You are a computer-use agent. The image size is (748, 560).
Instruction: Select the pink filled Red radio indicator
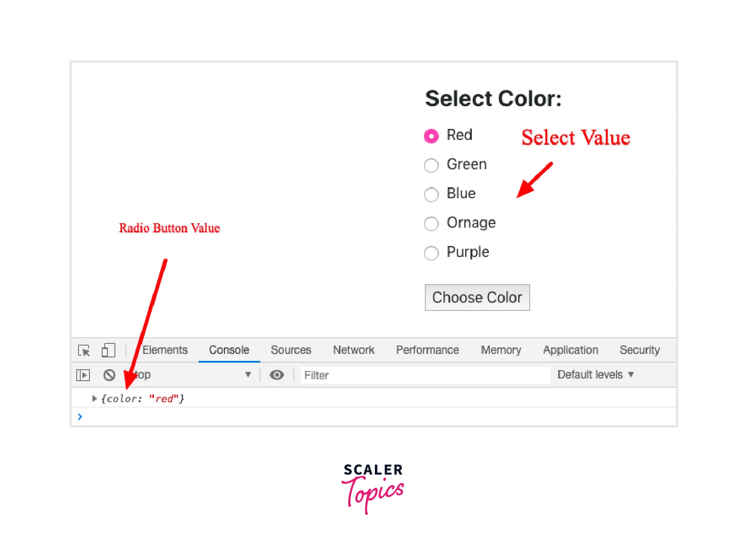click(x=431, y=136)
